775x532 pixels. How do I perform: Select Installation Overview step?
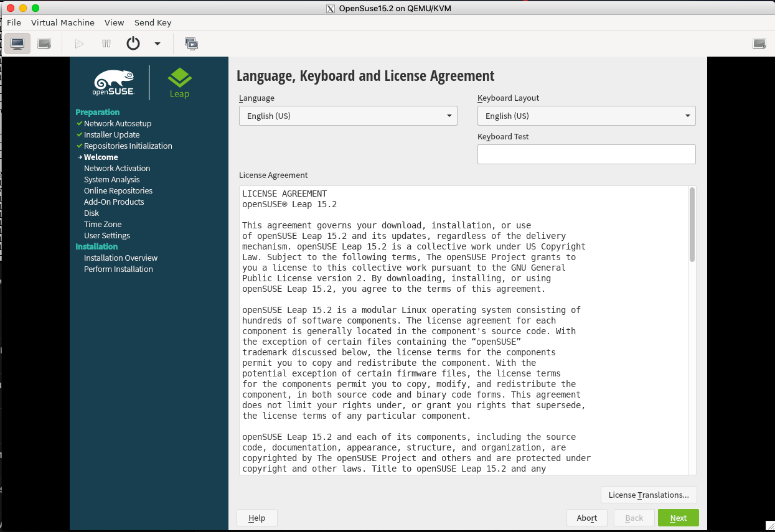pyautogui.click(x=121, y=258)
